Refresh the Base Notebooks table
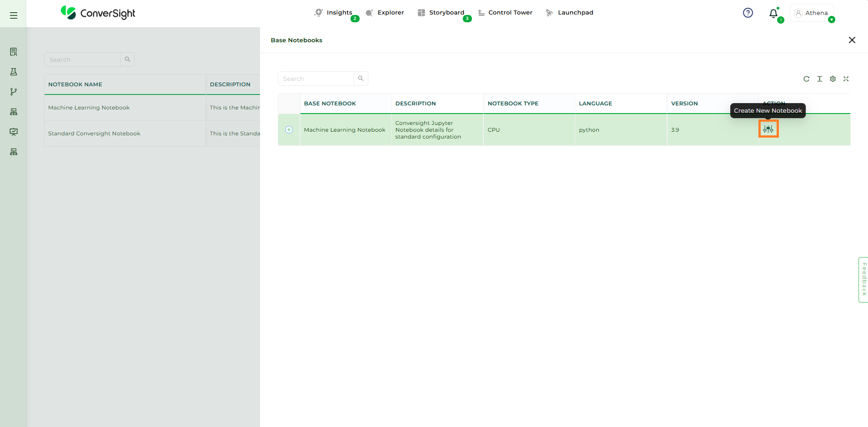Viewport: 868px width, 427px height. 806,79
